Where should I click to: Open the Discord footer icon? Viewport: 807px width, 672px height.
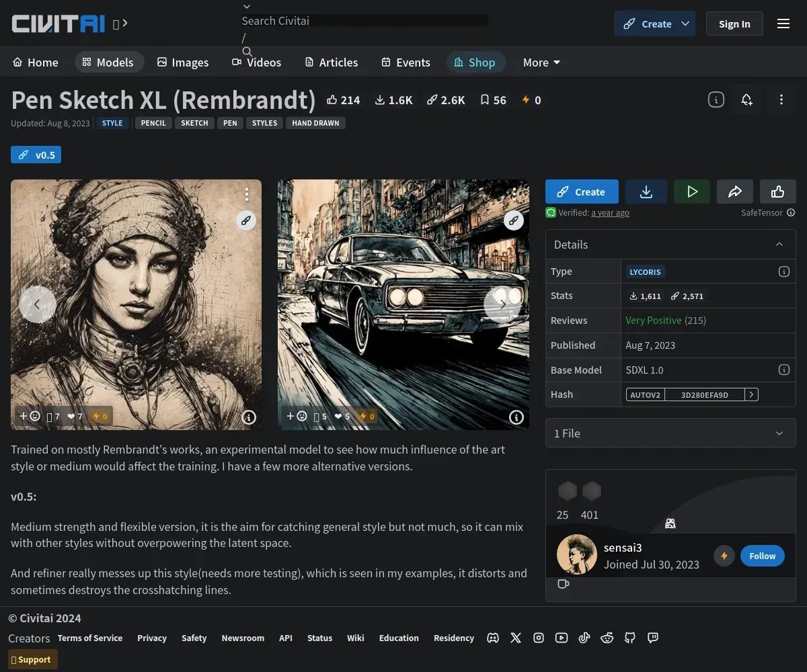pos(493,638)
